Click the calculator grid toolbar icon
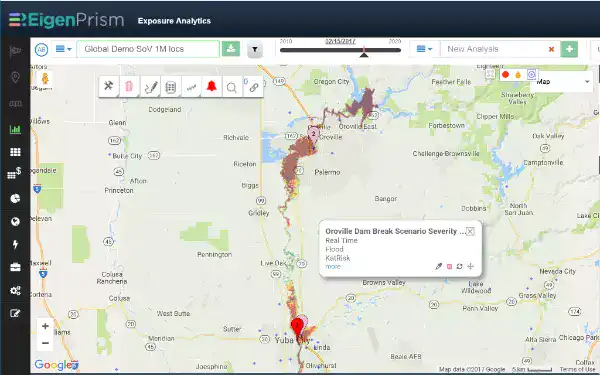 pyautogui.click(x=170, y=87)
